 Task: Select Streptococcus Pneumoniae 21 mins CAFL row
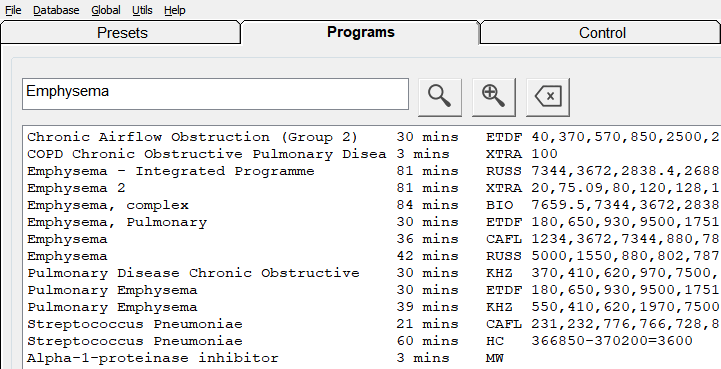(x=373, y=324)
